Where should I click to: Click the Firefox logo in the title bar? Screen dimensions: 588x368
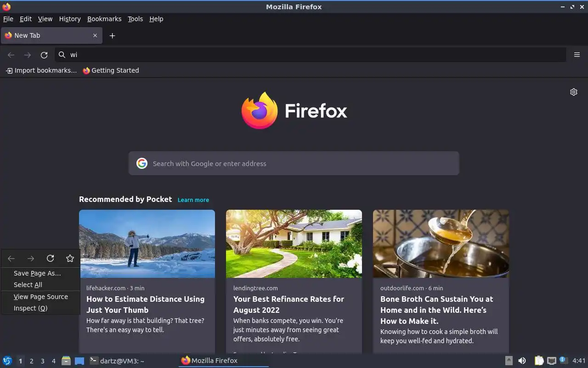pos(6,6)
